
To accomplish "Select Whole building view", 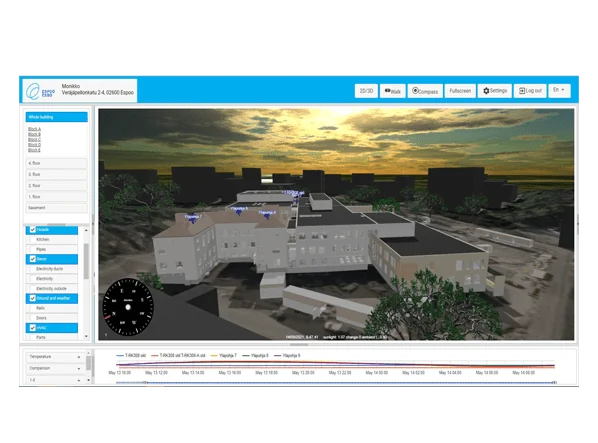I will click(x=56, y=117).
